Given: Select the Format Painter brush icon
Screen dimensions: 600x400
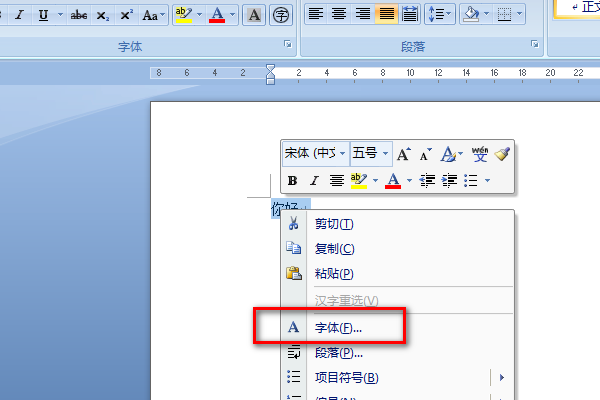Looking at the screenshot, I should coord(502,154).
